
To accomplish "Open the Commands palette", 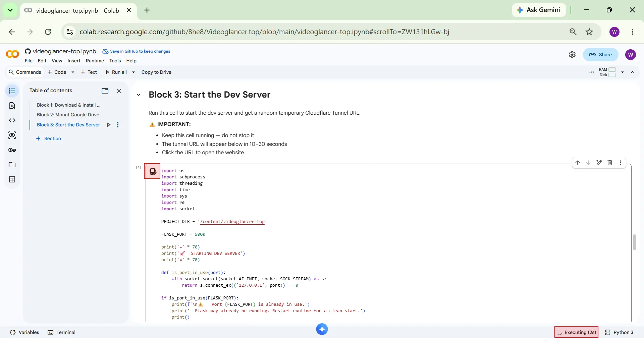I will pos(25,72).
